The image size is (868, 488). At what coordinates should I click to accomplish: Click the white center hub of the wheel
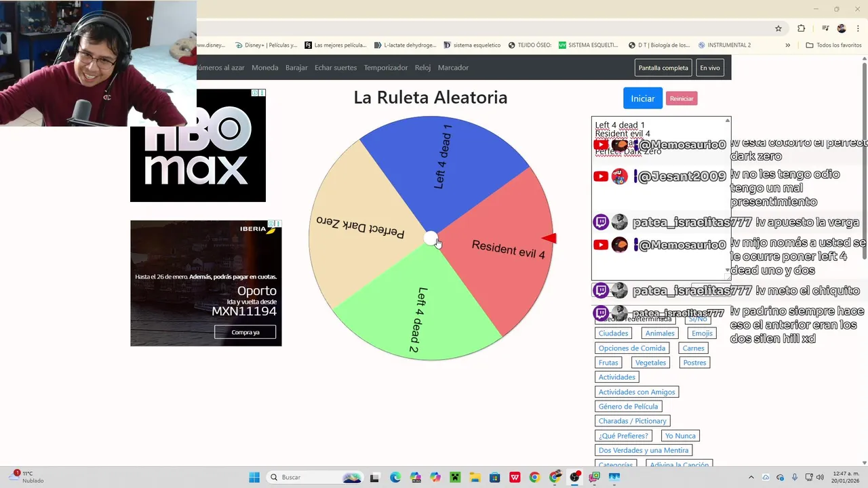[x=429, y=238]
